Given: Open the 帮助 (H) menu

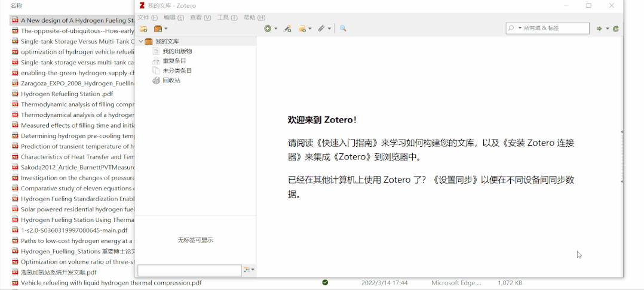Looking at the screenshot, I should (x=254, y=18).
